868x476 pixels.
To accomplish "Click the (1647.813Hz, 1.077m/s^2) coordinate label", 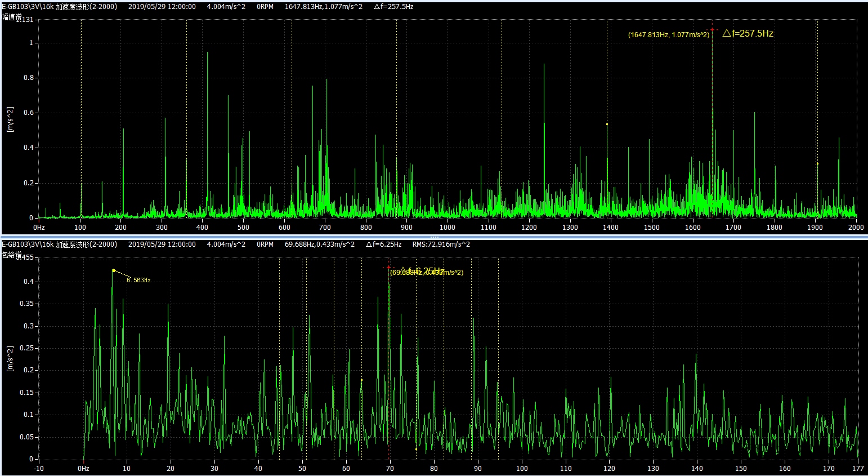I will coord(668,35).
